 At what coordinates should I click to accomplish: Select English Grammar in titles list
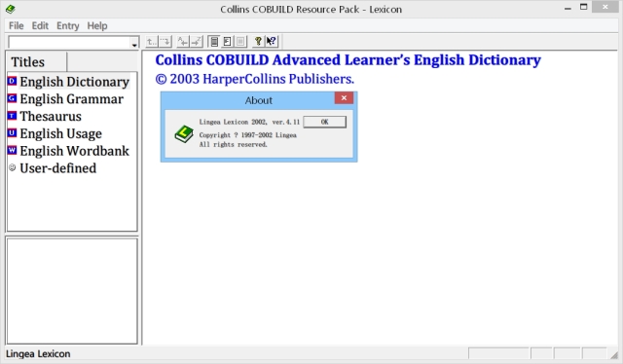71,99
